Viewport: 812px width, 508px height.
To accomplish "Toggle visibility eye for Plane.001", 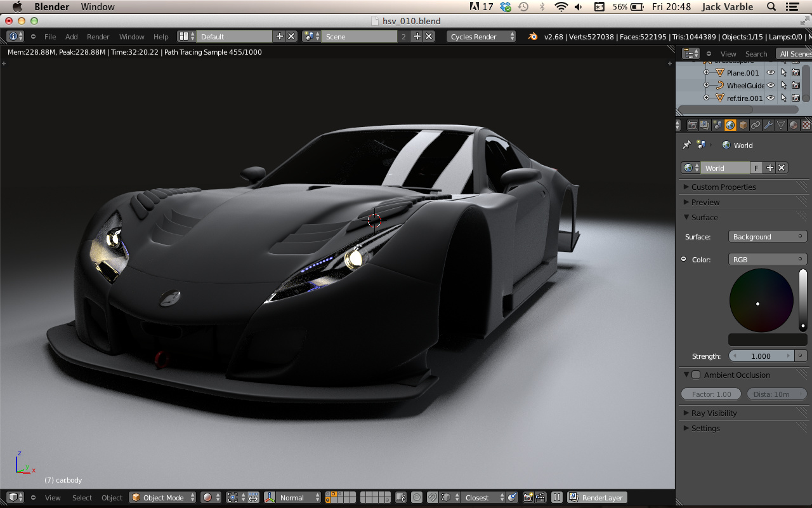I will tap(771, 72).
